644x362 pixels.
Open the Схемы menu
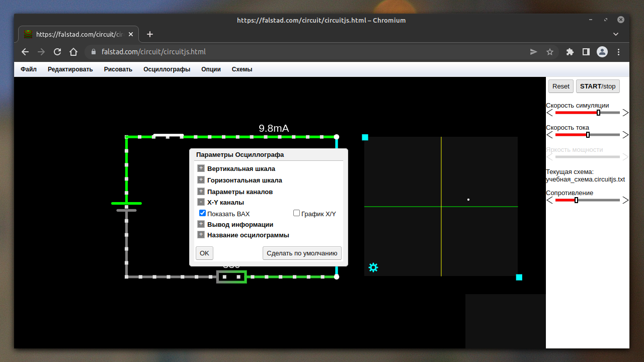point(242,69)
